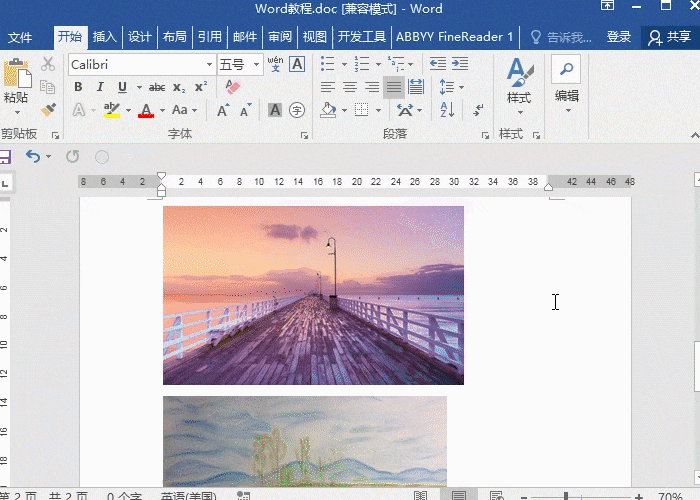
Task: Open the font color dropdown arrow
Action: coord(162,110)
